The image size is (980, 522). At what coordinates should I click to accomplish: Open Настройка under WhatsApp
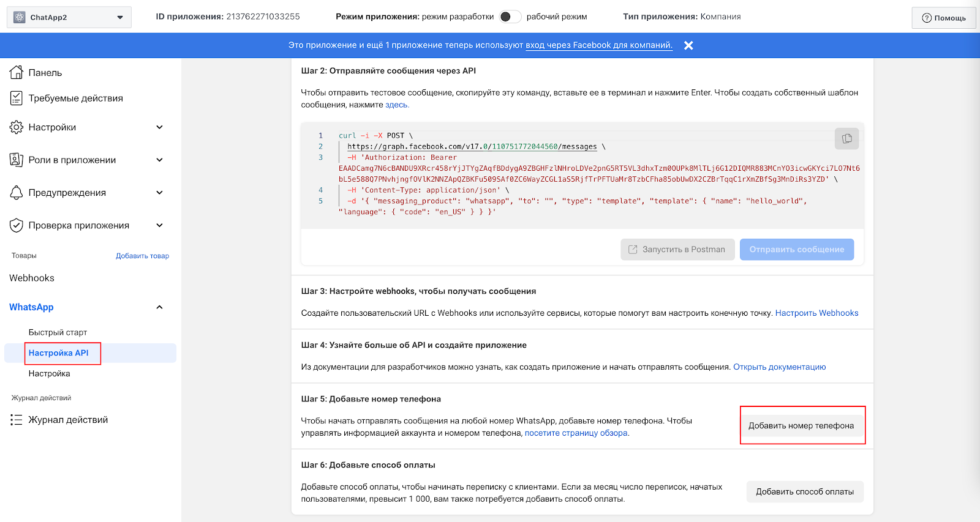pos(49,373)
